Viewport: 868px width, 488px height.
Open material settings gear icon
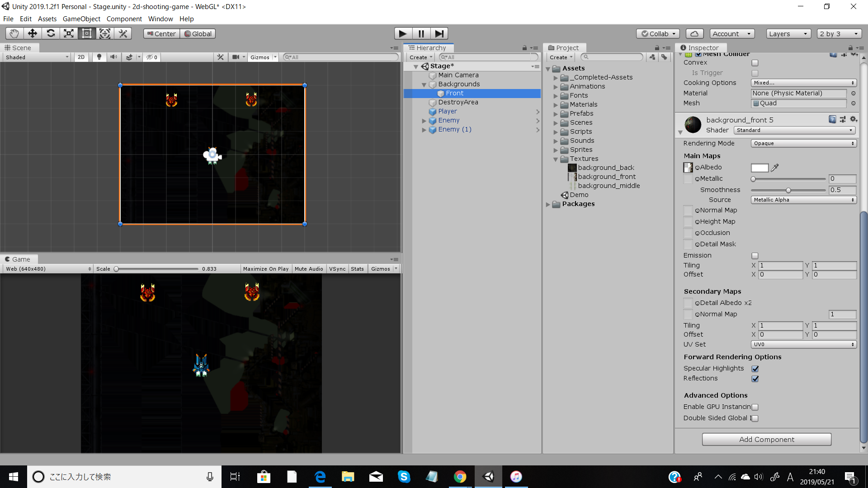pos(854,119)
